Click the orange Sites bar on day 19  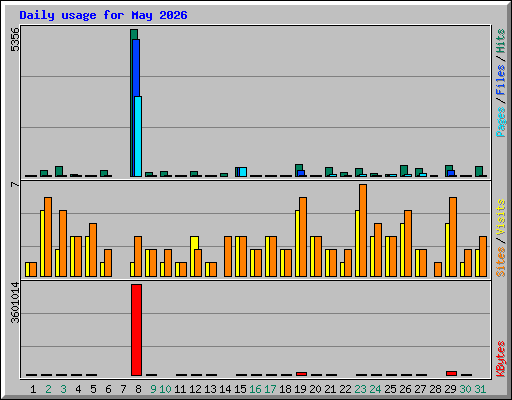click(303, 237)
